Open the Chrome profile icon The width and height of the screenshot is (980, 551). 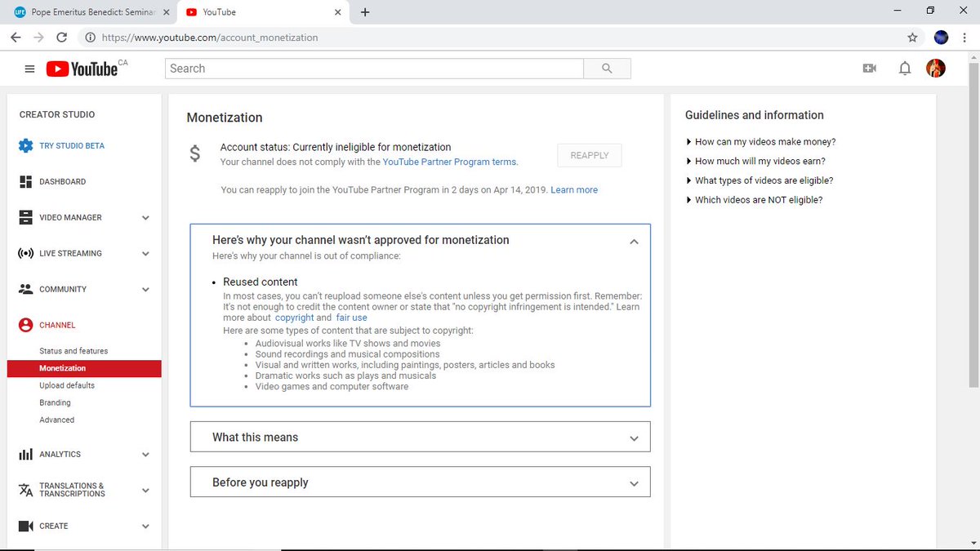pos(941,38)
